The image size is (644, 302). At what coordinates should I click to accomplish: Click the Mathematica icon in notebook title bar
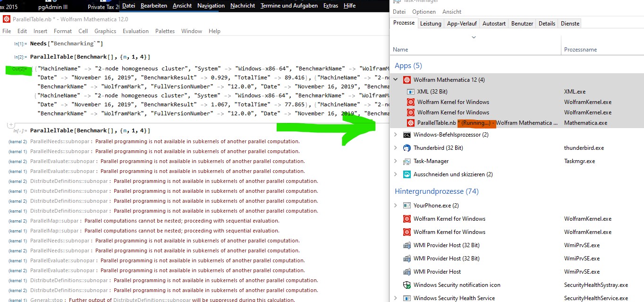pos(6,19)
